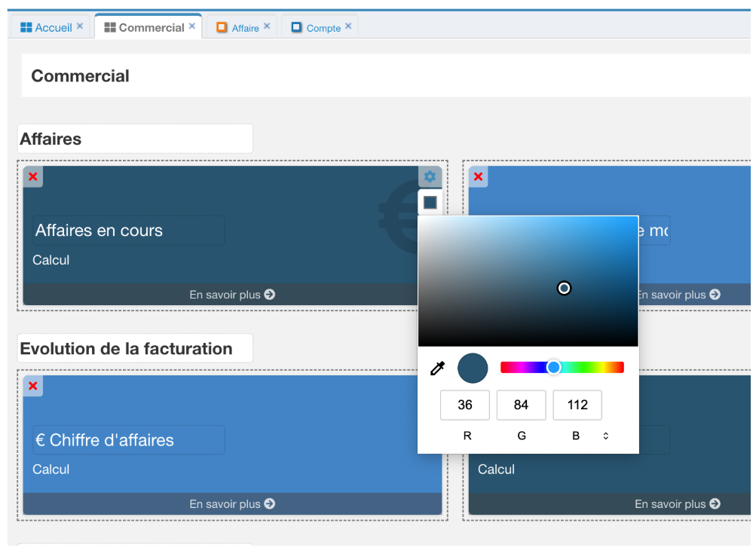Follow "En savoir plus" on Affaires en cours

(226, 295)
